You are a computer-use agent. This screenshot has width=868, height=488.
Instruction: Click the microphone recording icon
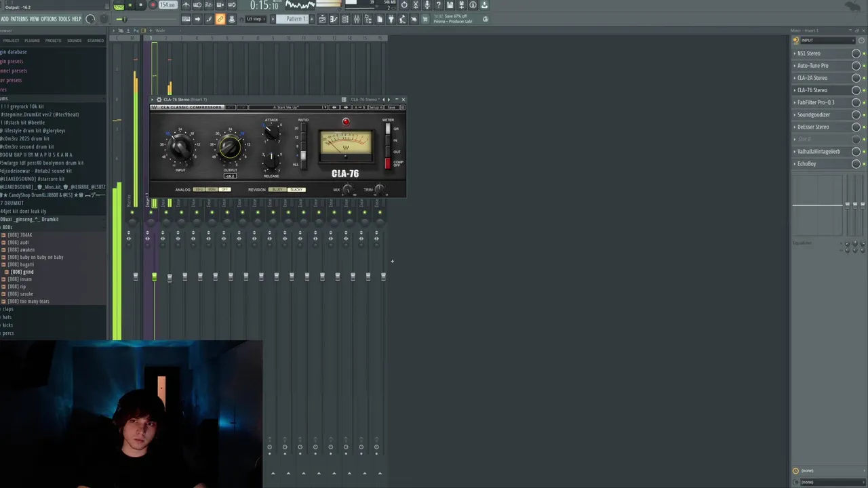pyautogui.click(x=427, y=5)
